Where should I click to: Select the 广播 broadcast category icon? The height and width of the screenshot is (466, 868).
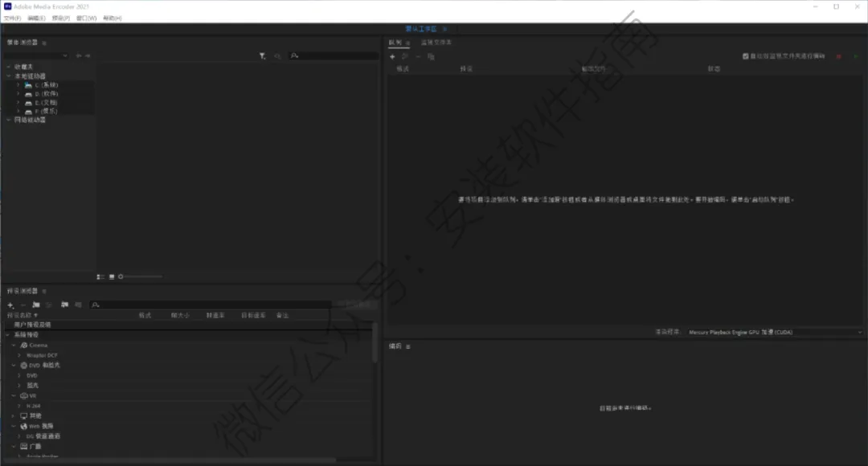click(x=24, y=446)
